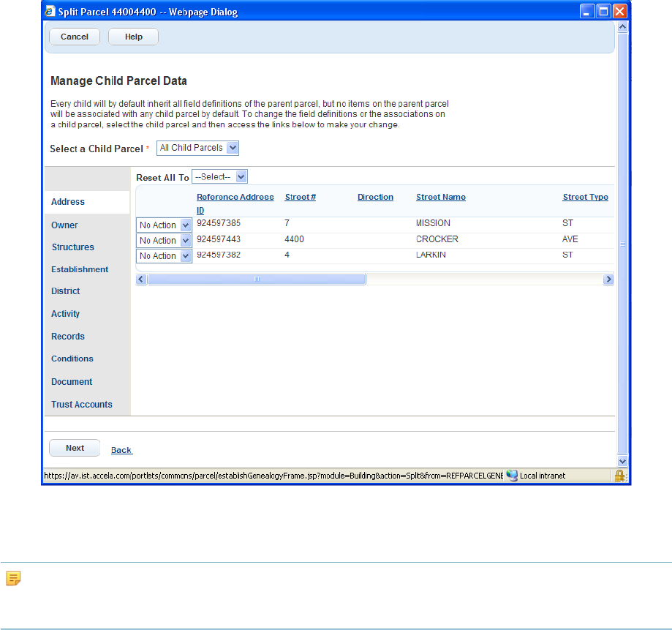The width and height of the screenshot is (672, 630).
Task: Click the table's left scroll arrow
Action: [141, 280]
